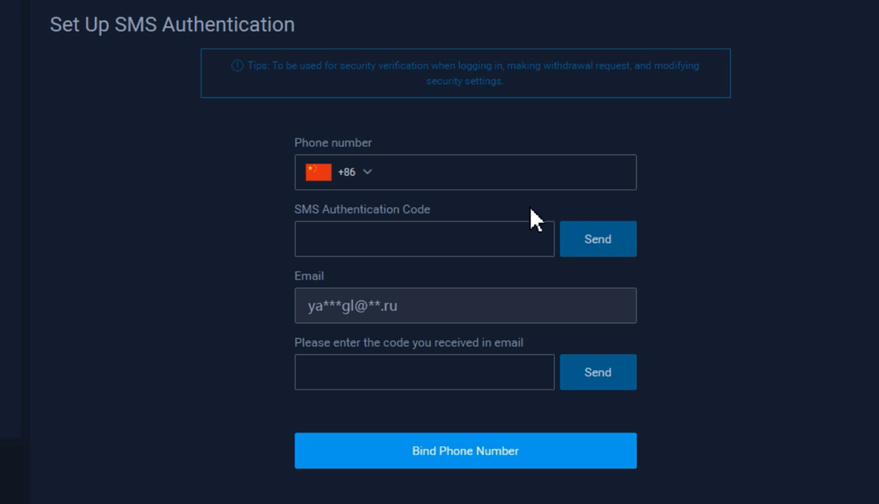Click the 'security settings.' text in tips
Image resolution: width=879 pixels, height=504 pixels.
pos(465,81)
